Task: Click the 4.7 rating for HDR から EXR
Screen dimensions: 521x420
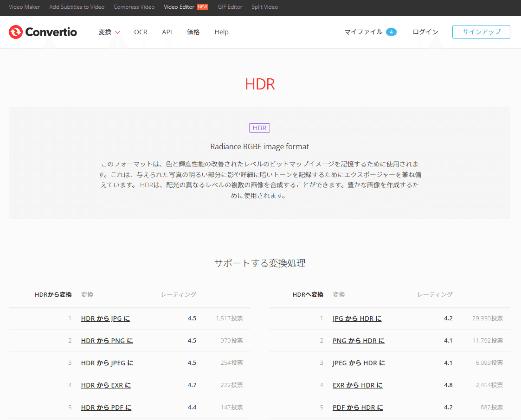Action: point(192,385)
